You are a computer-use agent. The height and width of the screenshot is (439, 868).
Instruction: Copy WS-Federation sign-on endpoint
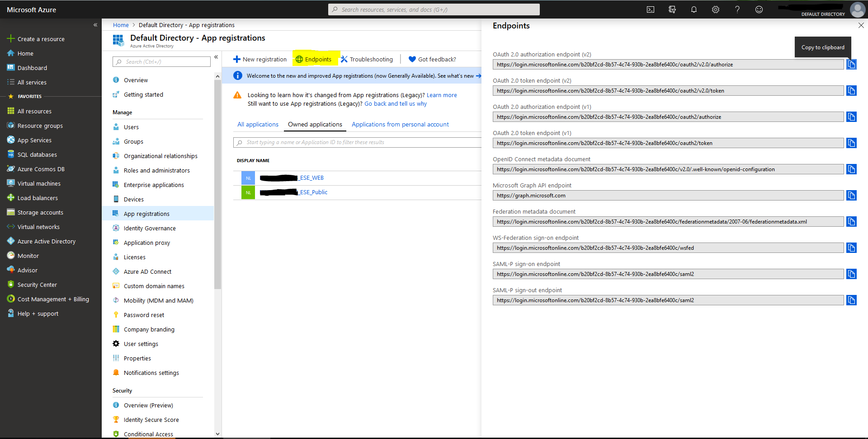tap(851, 248)
